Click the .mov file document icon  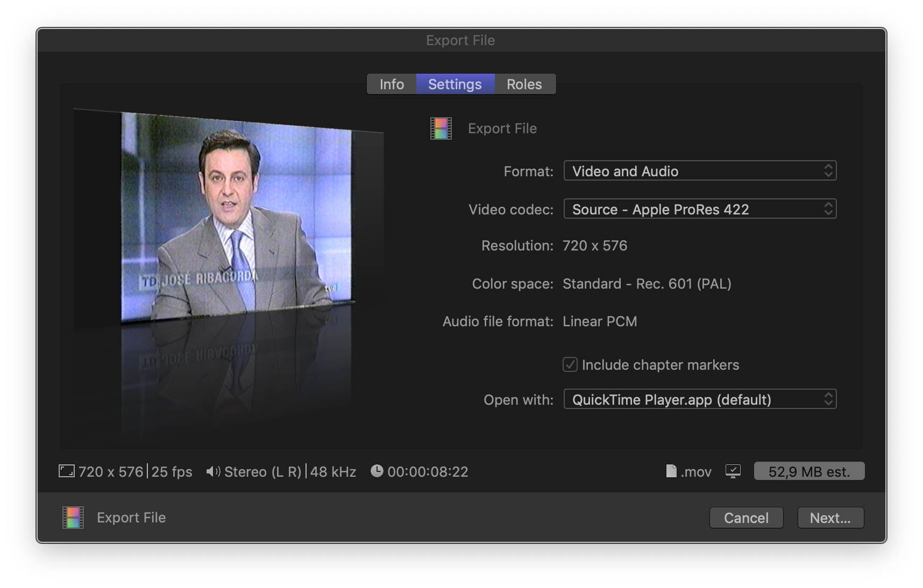(671, 471)
